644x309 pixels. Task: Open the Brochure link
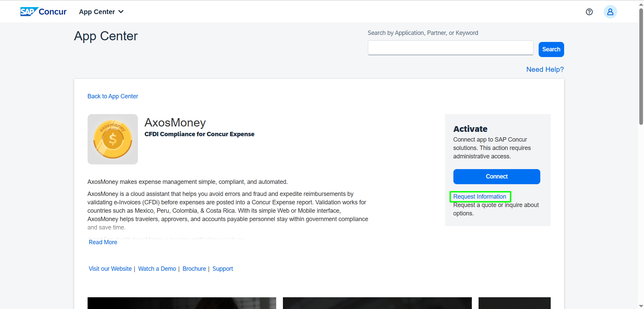(194, 269)
